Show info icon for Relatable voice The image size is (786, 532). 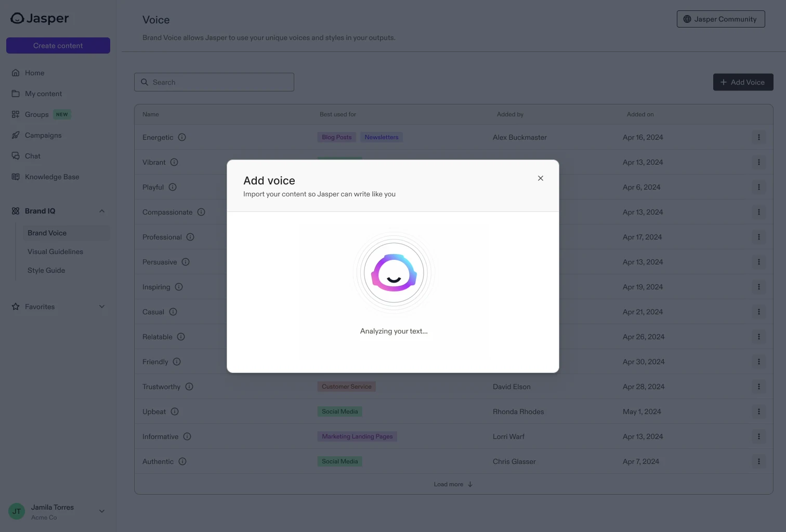tap(181, 337)
